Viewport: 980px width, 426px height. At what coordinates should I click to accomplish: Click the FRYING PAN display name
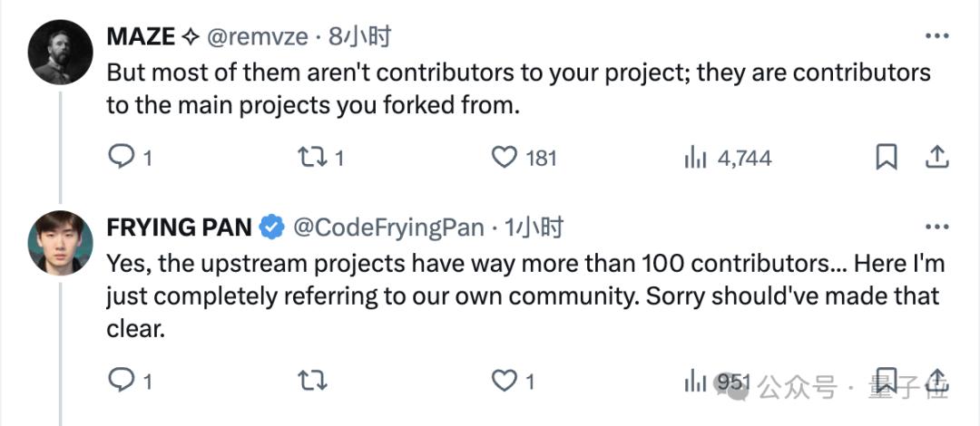coord(180,228)
